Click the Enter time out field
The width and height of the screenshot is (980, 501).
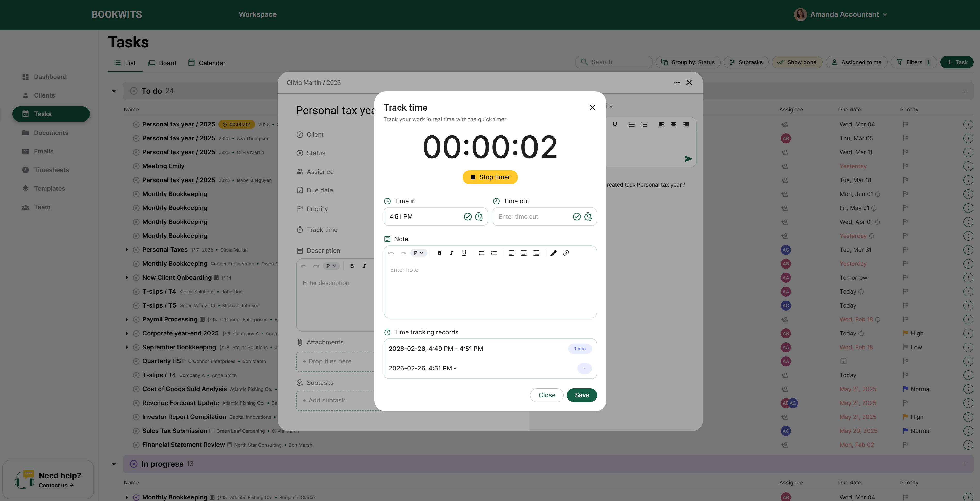coord(533,216)
